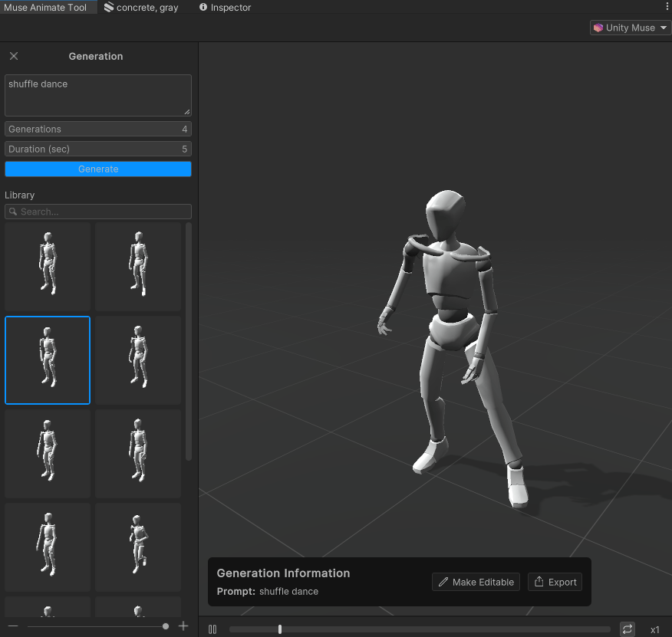
Task: Select the first library animation thumbnail
Action: [x=48, y=267]
